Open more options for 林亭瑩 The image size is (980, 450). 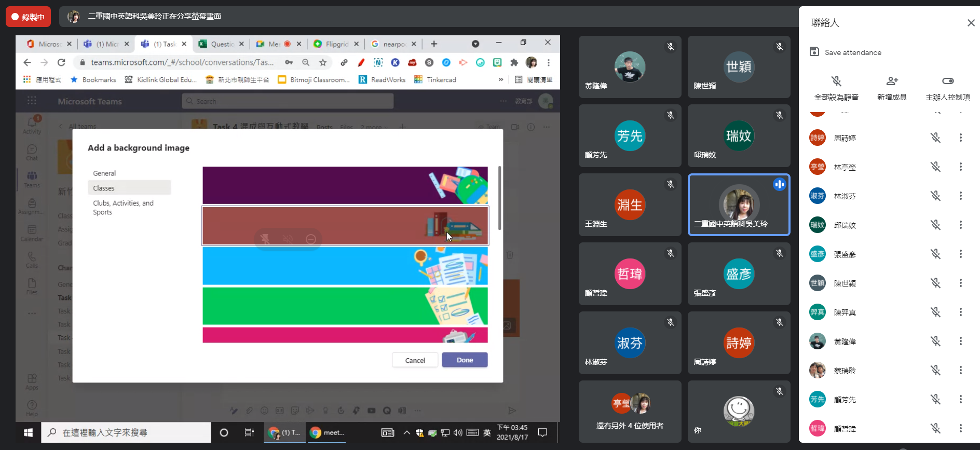point(960,167)
